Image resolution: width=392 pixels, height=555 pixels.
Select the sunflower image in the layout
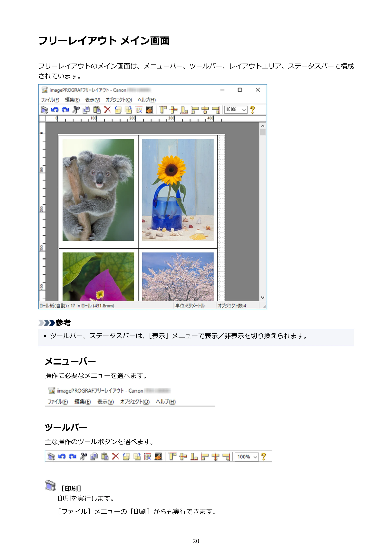178,190
